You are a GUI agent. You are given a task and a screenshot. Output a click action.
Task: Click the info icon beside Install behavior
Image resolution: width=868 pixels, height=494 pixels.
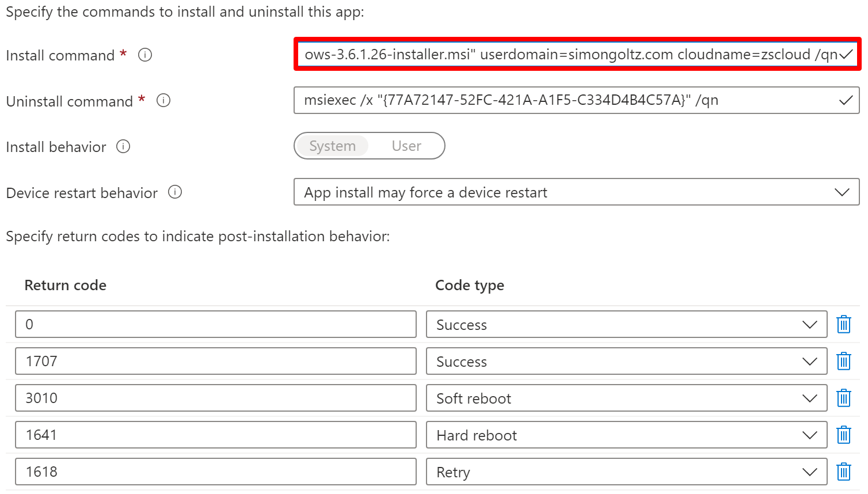(x=123, y=146)
